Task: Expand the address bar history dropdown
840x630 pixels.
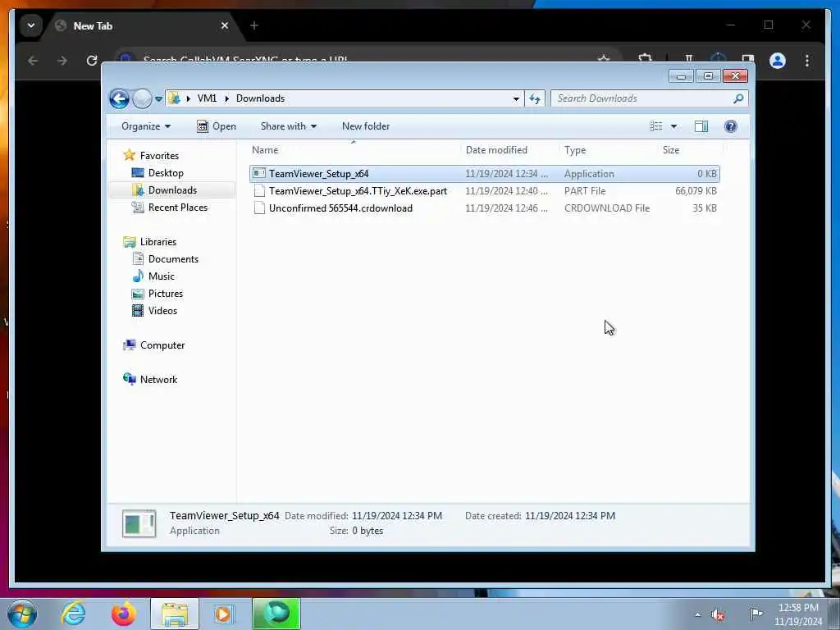Action: click(x=516, y=98)
